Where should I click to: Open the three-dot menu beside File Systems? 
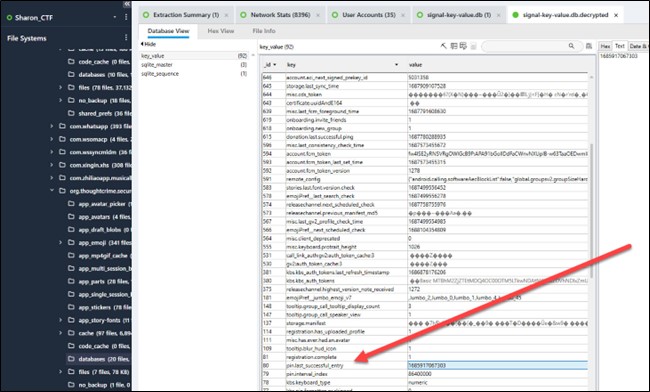[x=126, y=38]
